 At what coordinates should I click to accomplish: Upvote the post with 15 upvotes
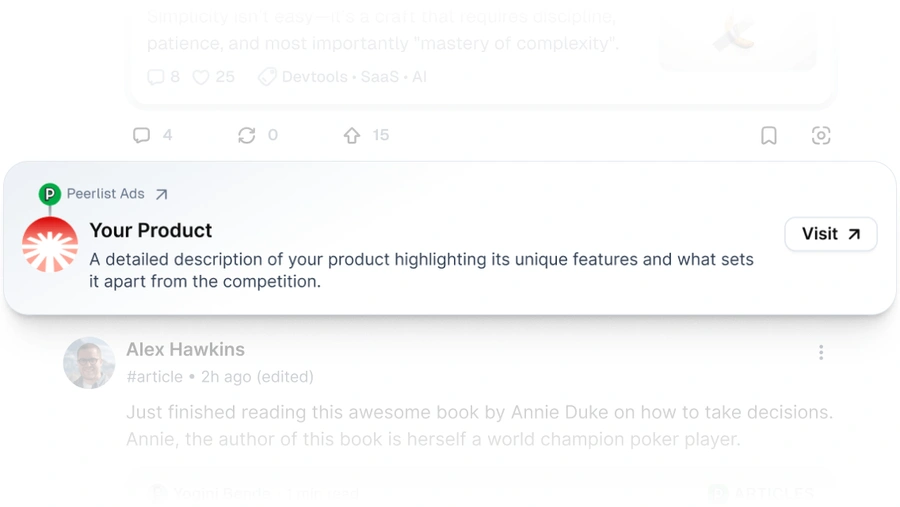[x=352, y=135]
